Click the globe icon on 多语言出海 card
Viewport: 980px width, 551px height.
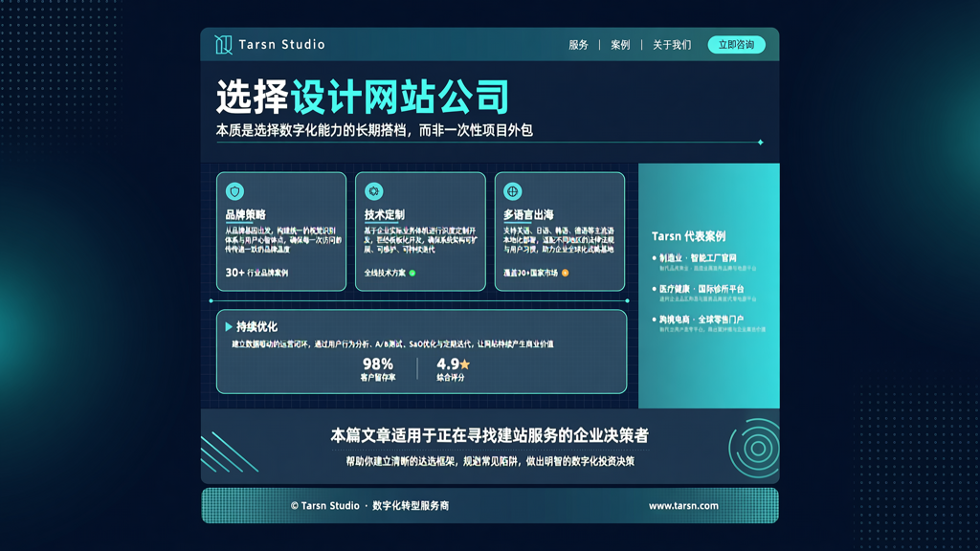[x=513, y=191]
